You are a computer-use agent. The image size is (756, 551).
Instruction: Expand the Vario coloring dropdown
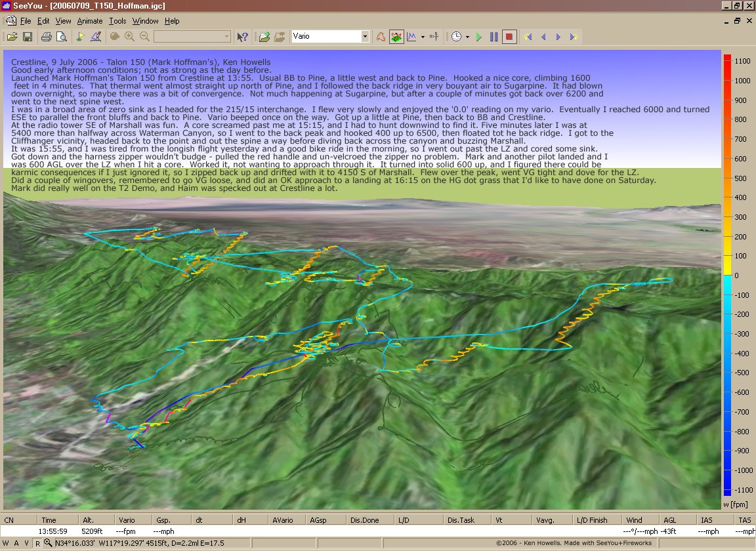[x=365, y=37]
